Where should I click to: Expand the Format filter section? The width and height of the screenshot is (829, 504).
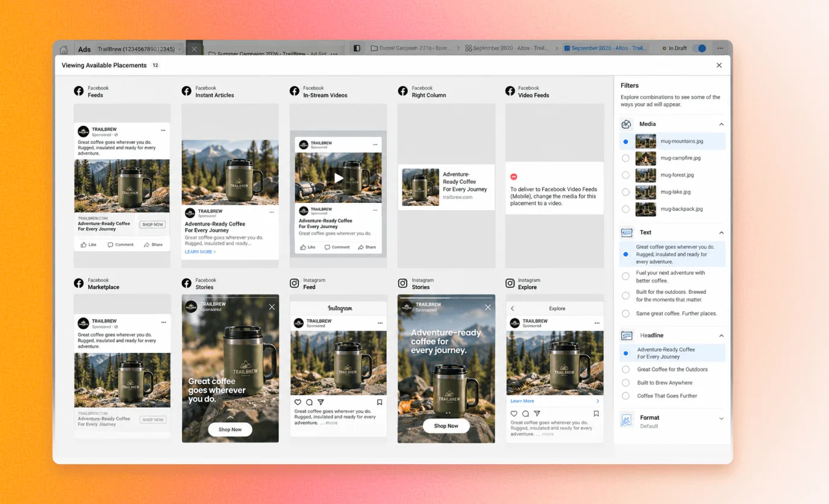pyautogui.click(x=721, y=418)
